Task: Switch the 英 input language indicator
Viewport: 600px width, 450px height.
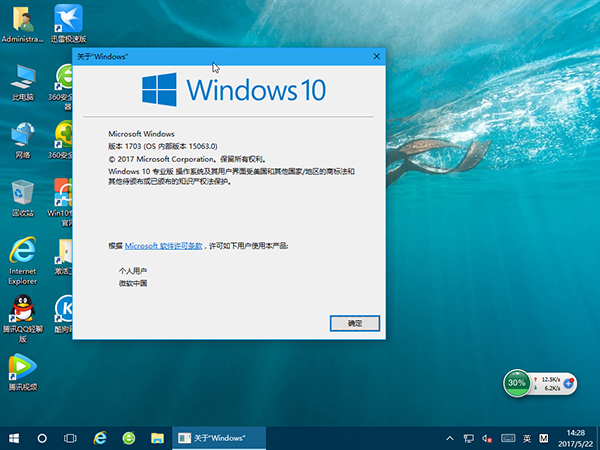Action: click(525, 438)
